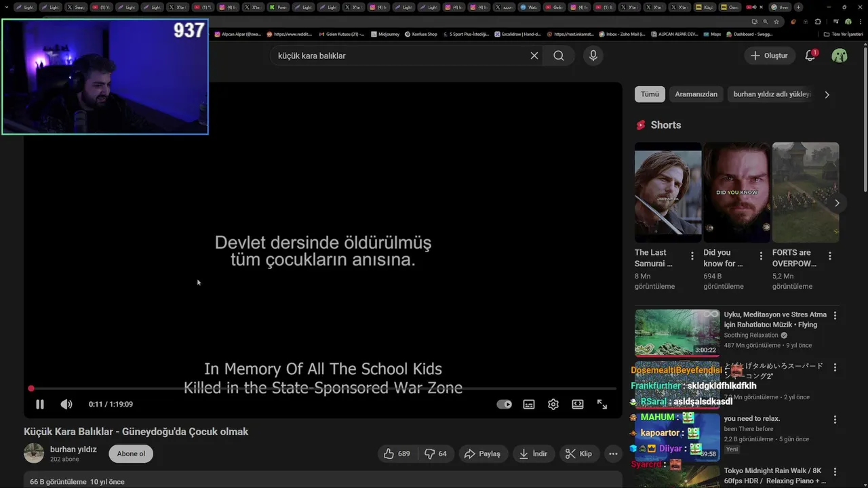The image size is (868, 488).
Task: Click the search magnifier button
Action: click(x=559, y=56)
